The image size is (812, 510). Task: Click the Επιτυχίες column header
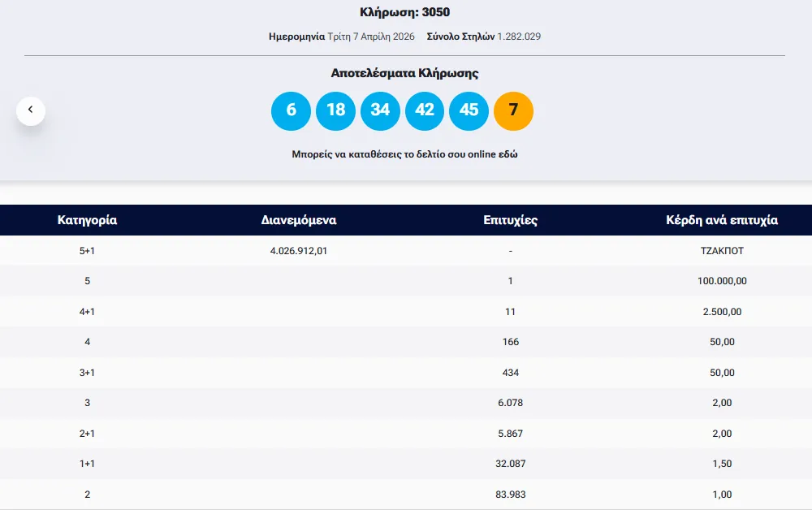point(510,220)
